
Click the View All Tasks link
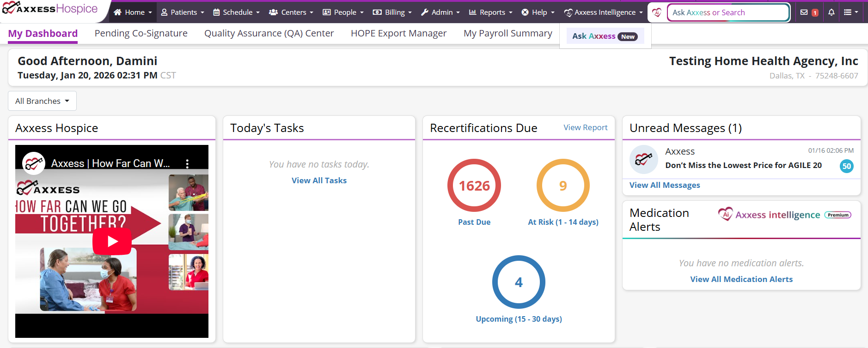[x=319, y=180]
